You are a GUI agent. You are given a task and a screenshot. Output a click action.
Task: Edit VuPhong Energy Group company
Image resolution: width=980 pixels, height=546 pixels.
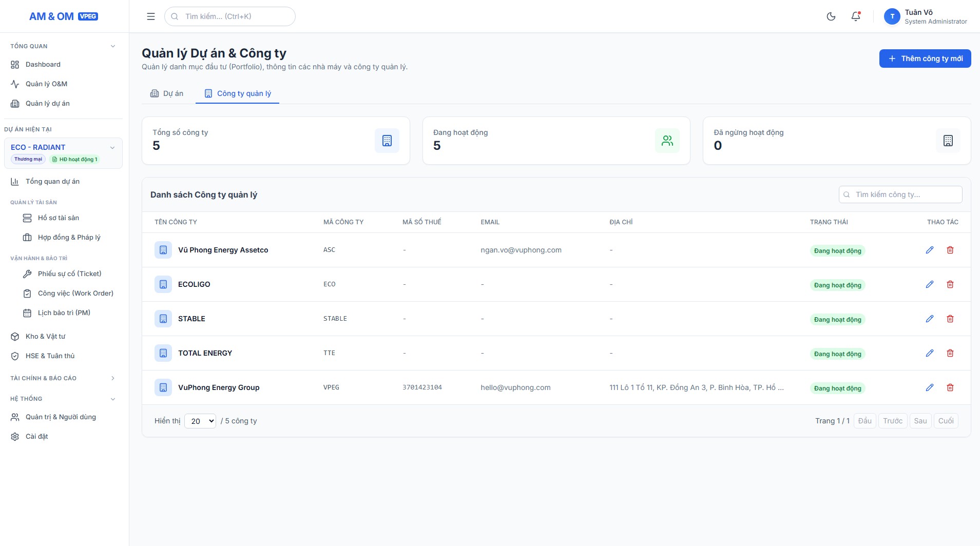point(930,387)
